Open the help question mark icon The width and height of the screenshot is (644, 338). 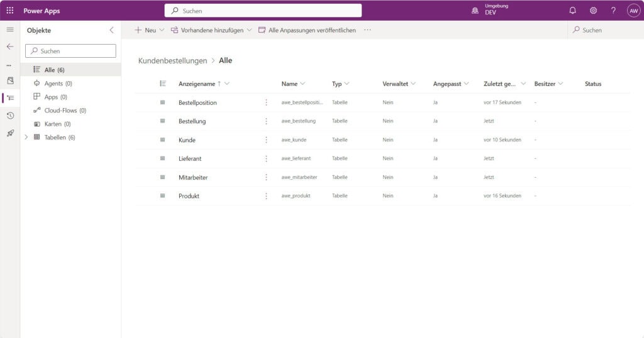pos(613,11)
